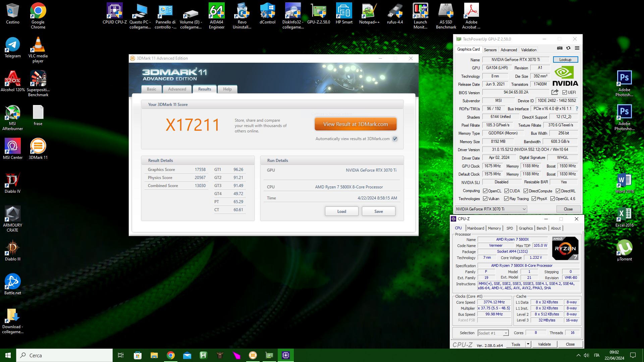Open MSI Afterburner desktop icon
Viewport: 644px width, 362px height.
(x=13, y=118)
